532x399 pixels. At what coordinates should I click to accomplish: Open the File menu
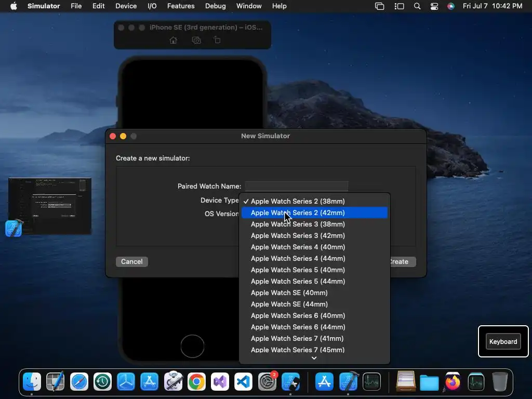[x=76, y=6]
